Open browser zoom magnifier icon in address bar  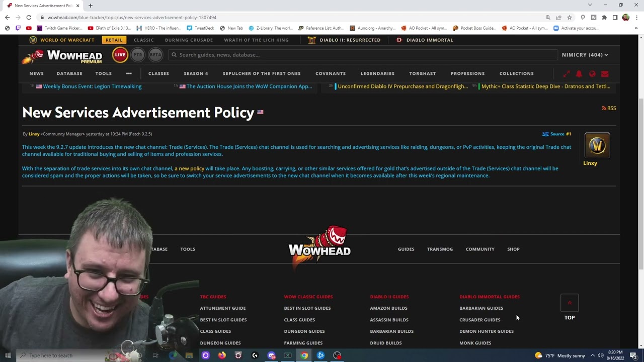point(548,17)
